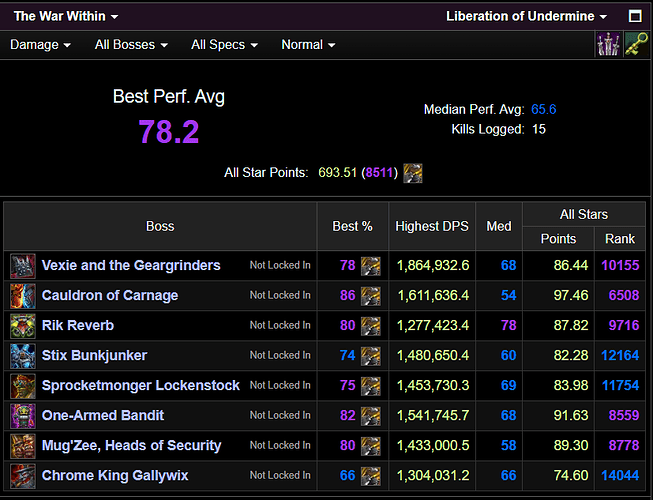Expand the window using the square icon
653x500 pixels.
pos(635,16)
